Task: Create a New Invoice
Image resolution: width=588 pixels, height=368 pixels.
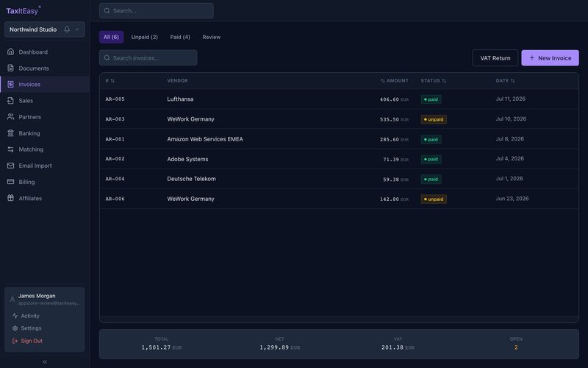Action: (x=550, y=58)
